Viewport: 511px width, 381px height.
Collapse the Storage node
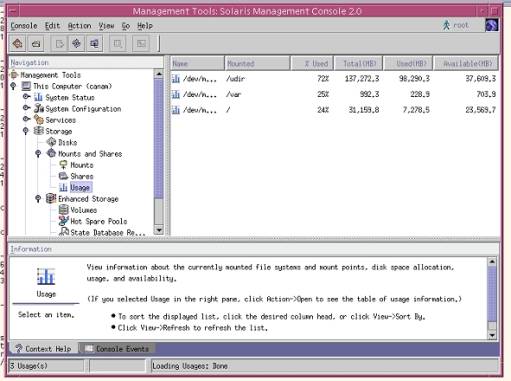(x=26, y=131)
